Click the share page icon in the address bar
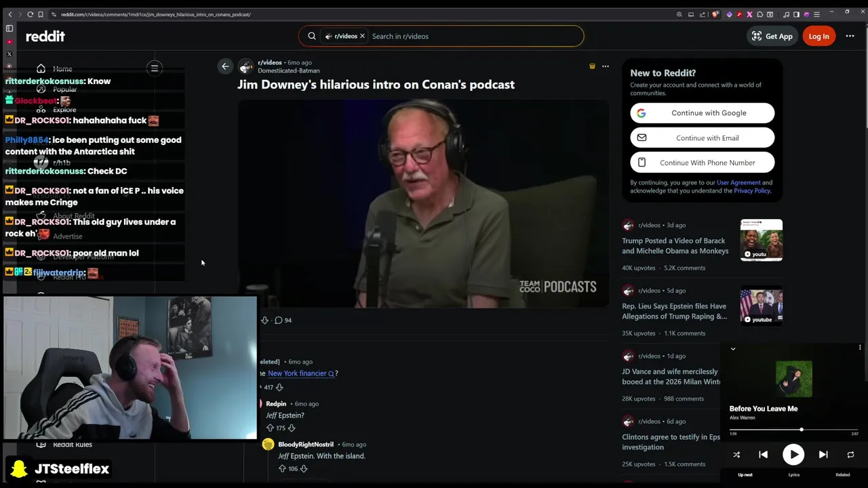Screen dimensions: 868x488 [703, 14]
